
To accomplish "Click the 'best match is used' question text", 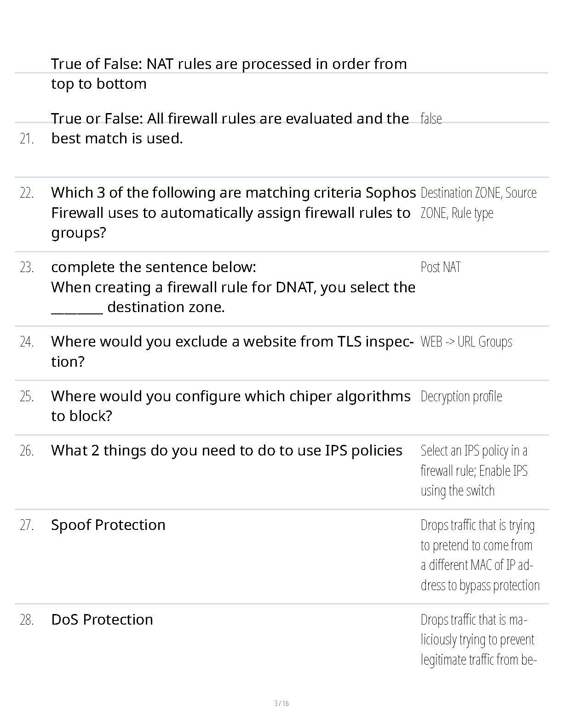I will point(230,128).
